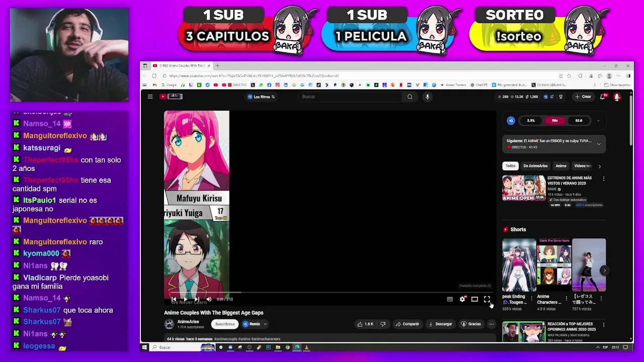Open the Windows notification center icon

coord(625,347)
